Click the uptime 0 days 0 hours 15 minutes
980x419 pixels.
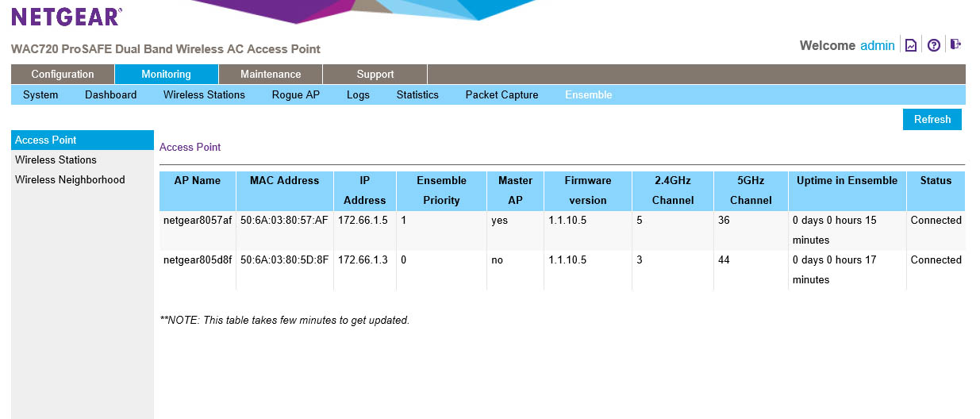click(x=834, y=230)
